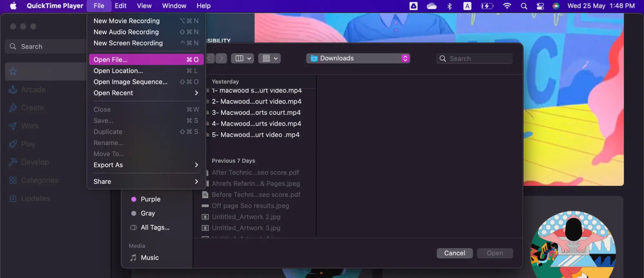Viewport: 644px width, 278px height.
Task: Select file 'Untitled_Artwork 3.jpg'
Action: [246, 228]
